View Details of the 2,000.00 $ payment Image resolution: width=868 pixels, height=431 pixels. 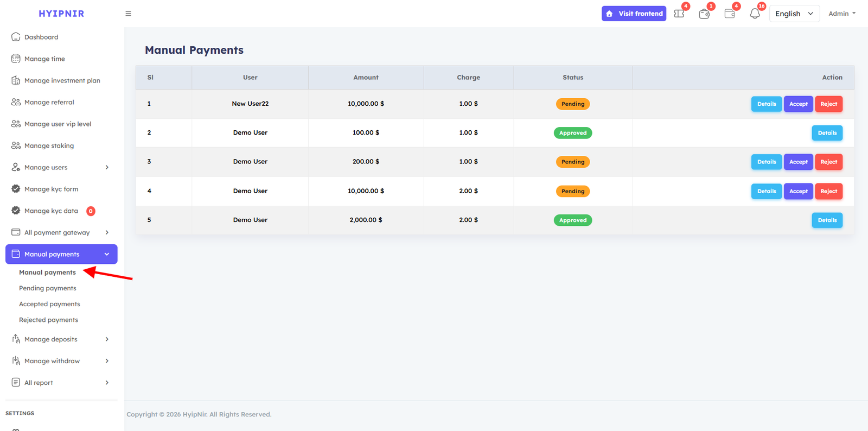pyautogui.click(x=827, y=220)
